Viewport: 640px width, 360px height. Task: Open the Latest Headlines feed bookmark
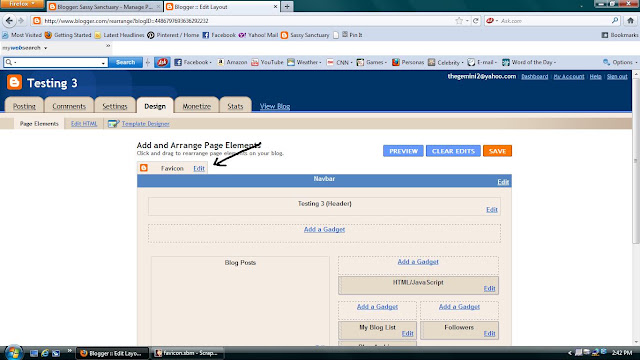pyautogui.click(x=120, y=35)
